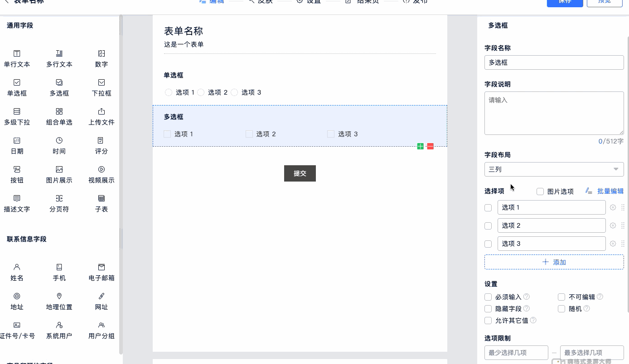Click the 电子邮箱 email field icon
629x364 pixels.
pyautogui.click(x=102, y=268)
